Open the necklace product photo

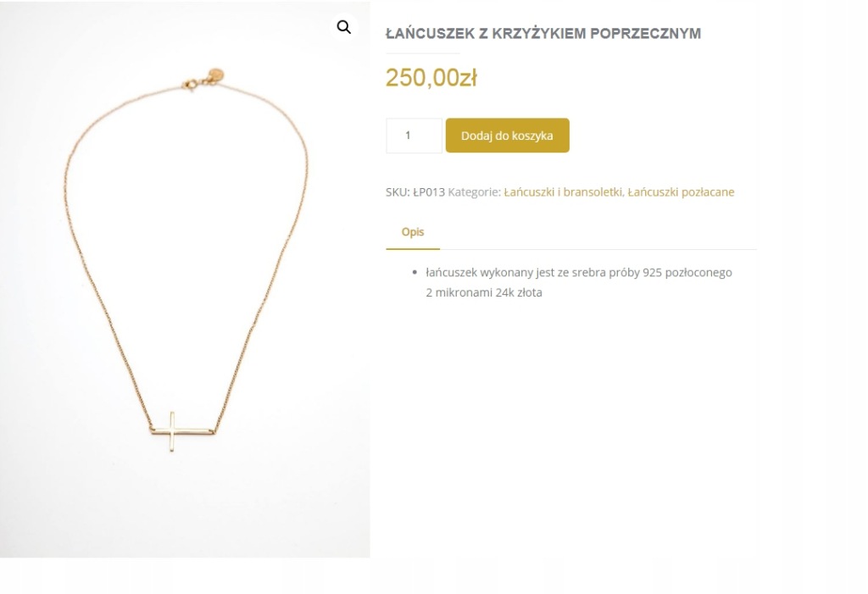(185, 279)
